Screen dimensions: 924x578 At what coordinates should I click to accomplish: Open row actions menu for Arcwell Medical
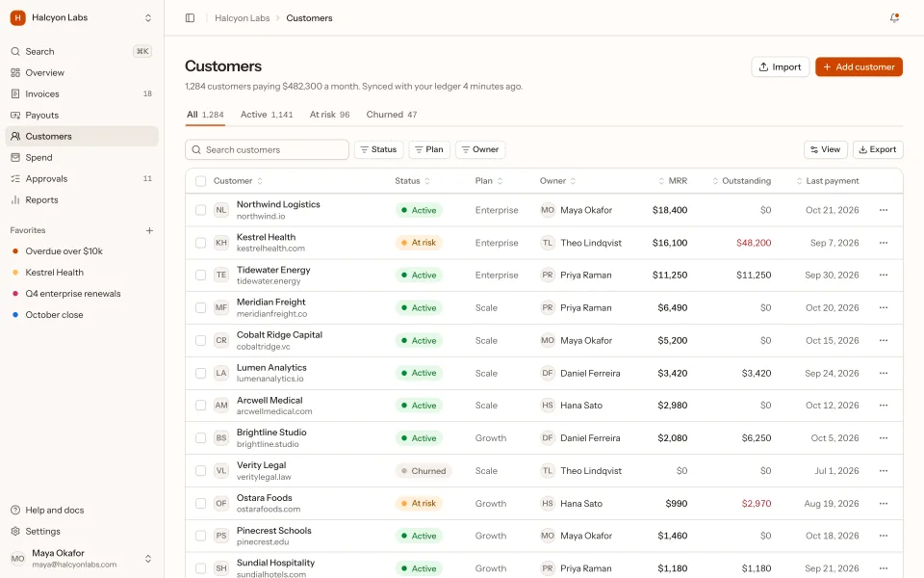(884, 406)
